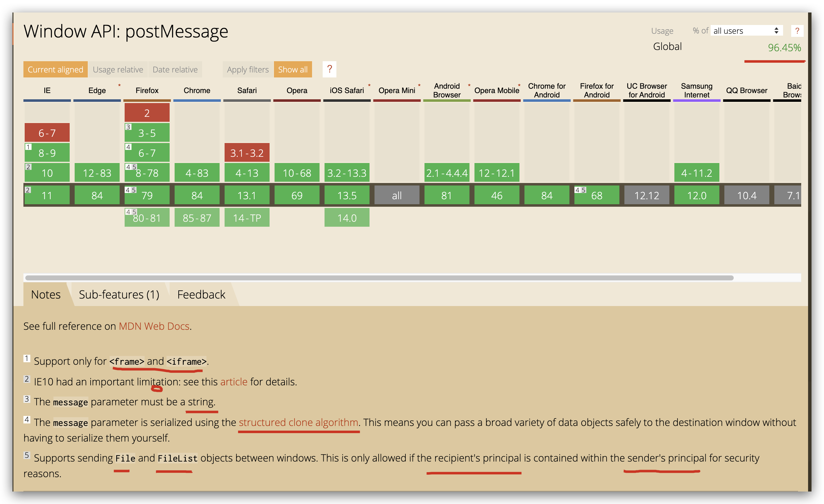Click the iOS Safari 14.0 cell

347,217
